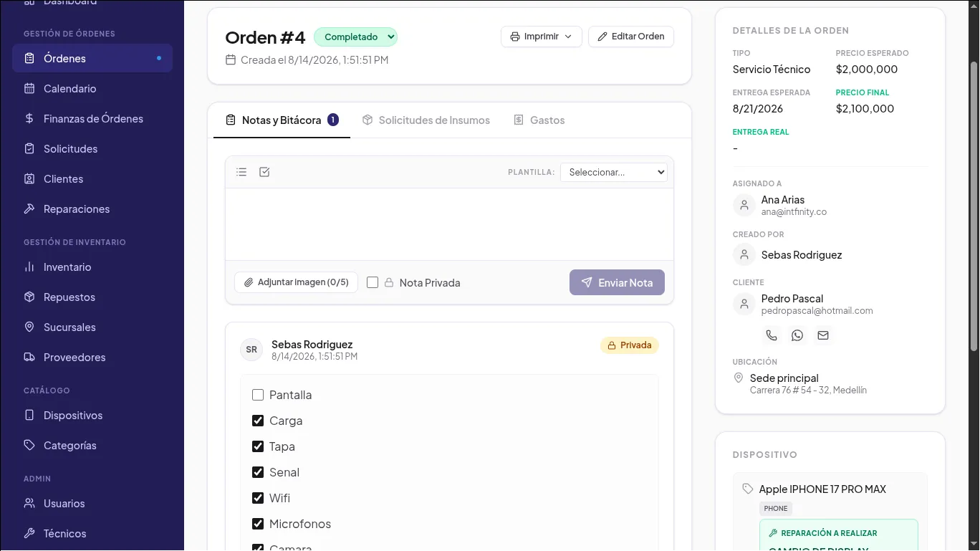Click the Inventario bar chart icon
The height and width of the screenshot is (551, 980).
(x=29, y=267)
